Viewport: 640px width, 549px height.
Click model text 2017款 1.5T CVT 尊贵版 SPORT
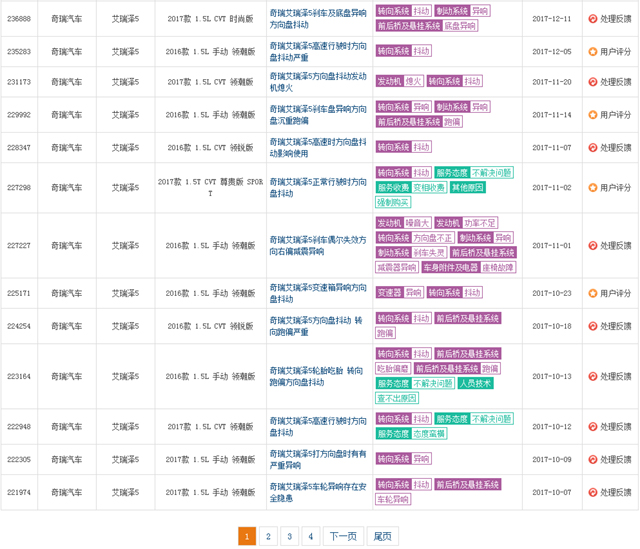210,187
